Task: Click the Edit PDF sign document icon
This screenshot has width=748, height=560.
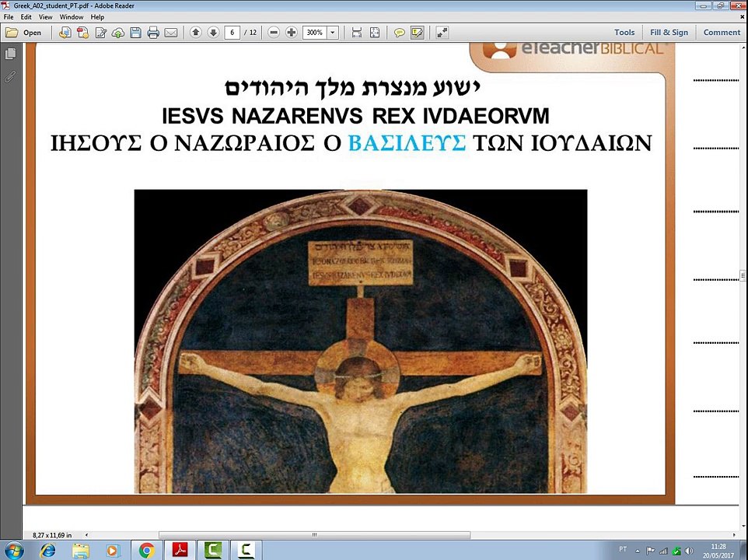Action: (x=100, y=33)
